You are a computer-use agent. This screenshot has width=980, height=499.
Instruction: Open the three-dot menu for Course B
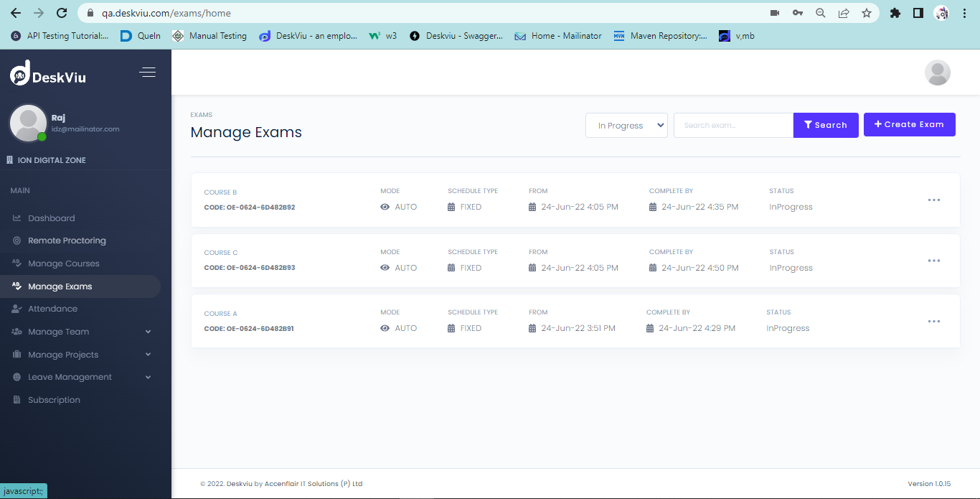coord(933,200)
